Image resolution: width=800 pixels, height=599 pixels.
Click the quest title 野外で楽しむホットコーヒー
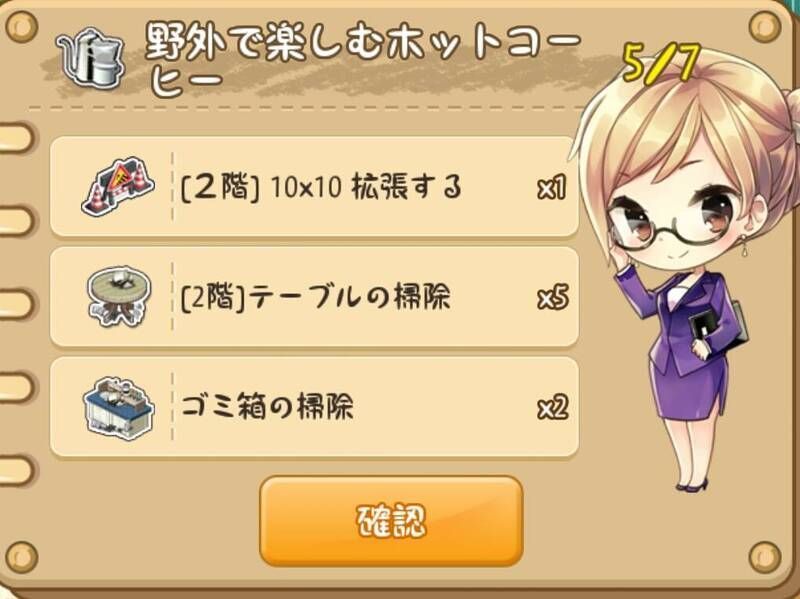pos(363,61)
